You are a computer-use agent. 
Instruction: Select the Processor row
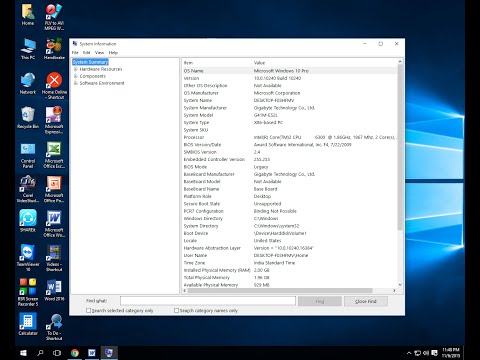tap(289, 137)
